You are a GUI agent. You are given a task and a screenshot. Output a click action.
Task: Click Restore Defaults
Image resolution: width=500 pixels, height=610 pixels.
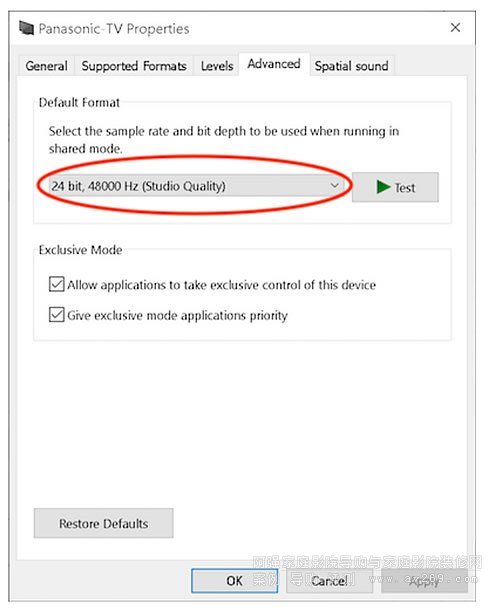[x=104, y=523]
